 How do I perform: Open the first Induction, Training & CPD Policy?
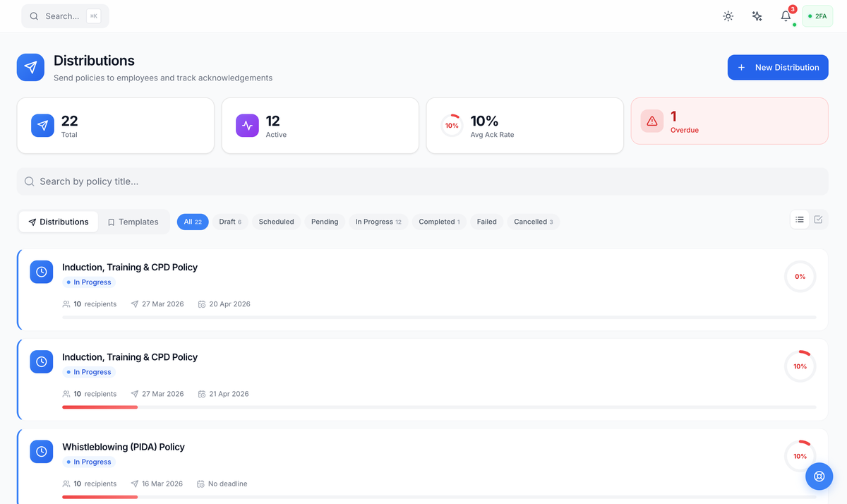[130, 268]
